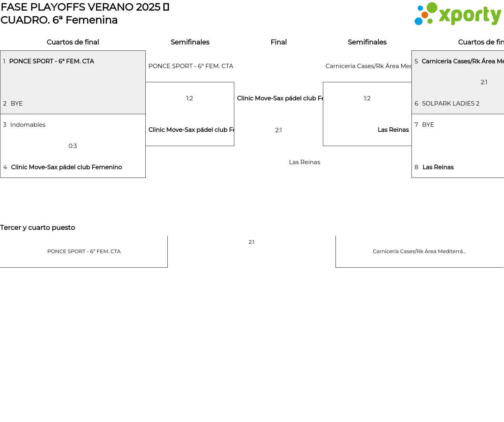Click the "FASE PLAYOFFS VERANO 2025" title

[x=80, y=7]
